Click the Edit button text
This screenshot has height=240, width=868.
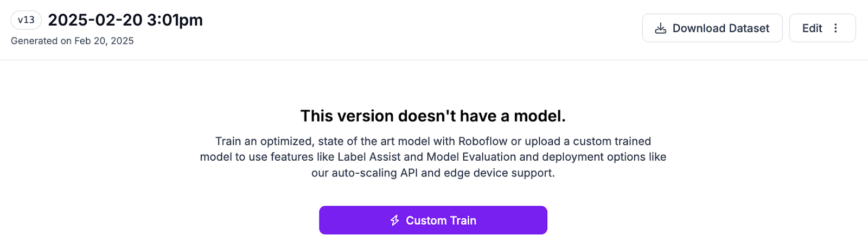(812, 28)
